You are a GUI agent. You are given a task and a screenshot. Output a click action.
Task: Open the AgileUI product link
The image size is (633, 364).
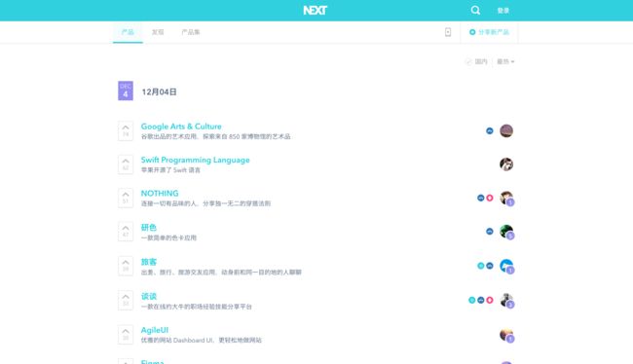[155, 330]
